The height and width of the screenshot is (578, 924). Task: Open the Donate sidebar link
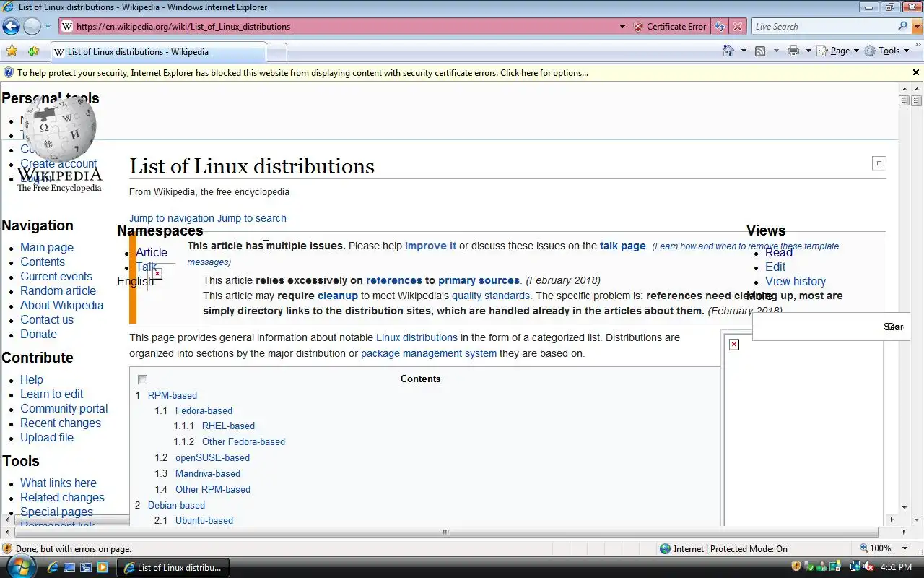(38, 334)
